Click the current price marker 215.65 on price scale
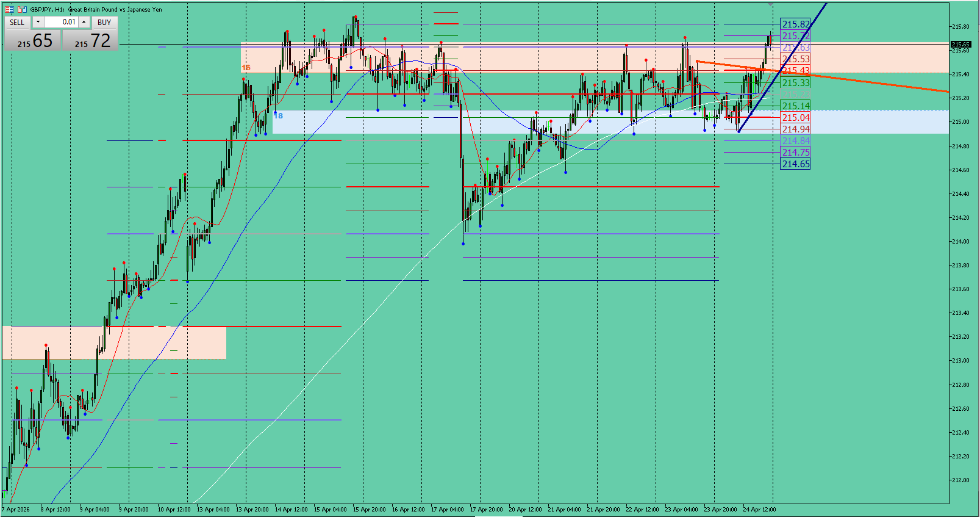Viewport: 980px width, 517px height. (x=961, y=45)
